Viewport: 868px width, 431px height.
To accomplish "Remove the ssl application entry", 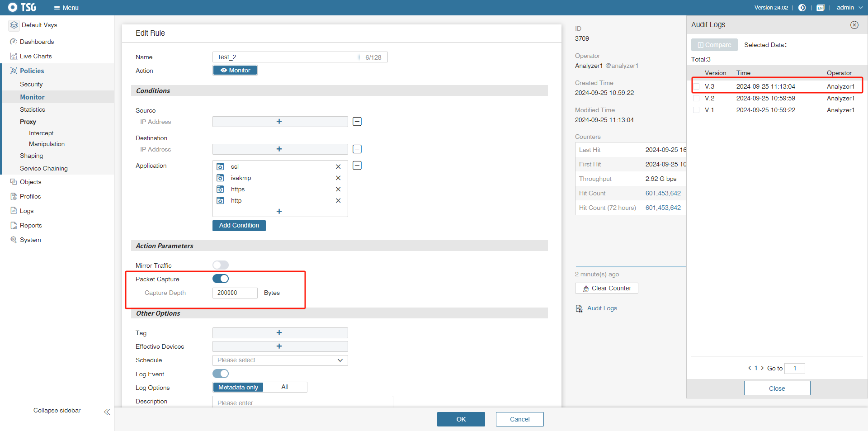I will click(338, 167).
